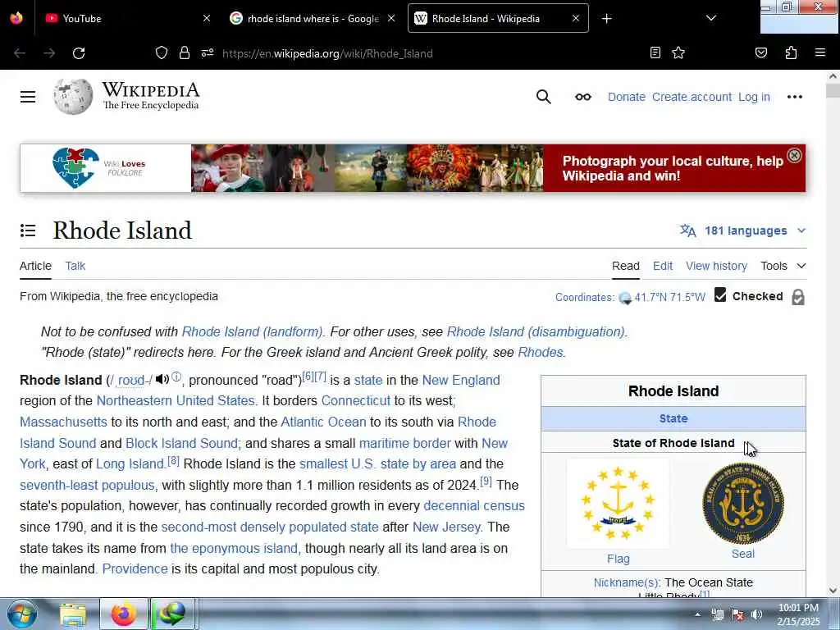Open the Talk tab
This screenshot has width=840, height=630.
pos(75,266)
